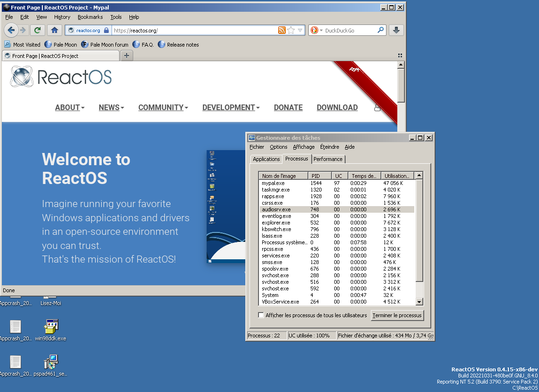Image resolution: width=539 pixels, height=392 pixels.
Task: Click the RSS feed icon in address bar
Action: (282, 31)
